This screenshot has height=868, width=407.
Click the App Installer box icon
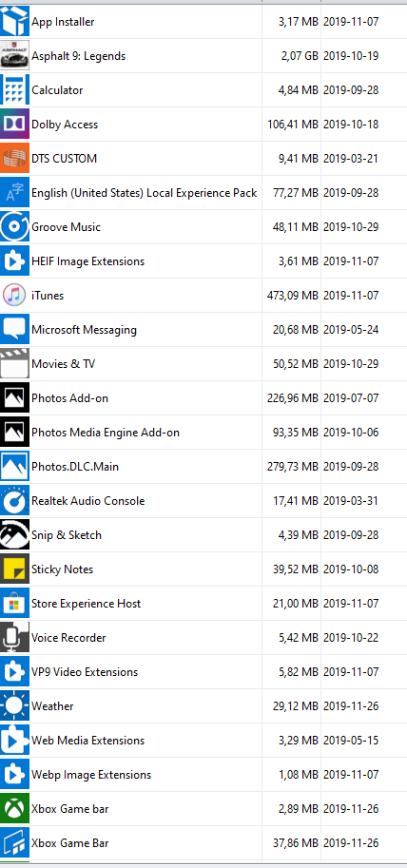tap(14, 22)
